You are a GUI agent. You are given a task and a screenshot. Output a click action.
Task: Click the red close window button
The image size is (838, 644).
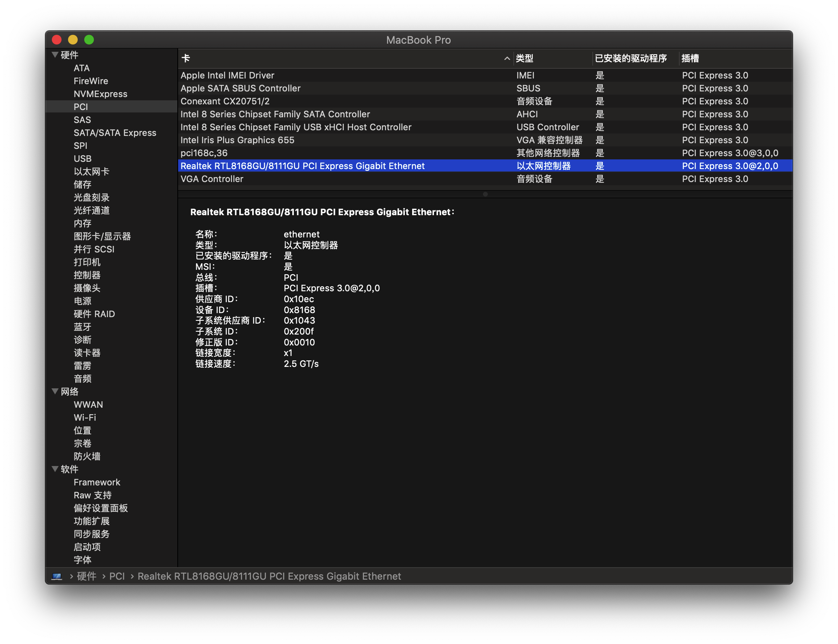(57, 40)
